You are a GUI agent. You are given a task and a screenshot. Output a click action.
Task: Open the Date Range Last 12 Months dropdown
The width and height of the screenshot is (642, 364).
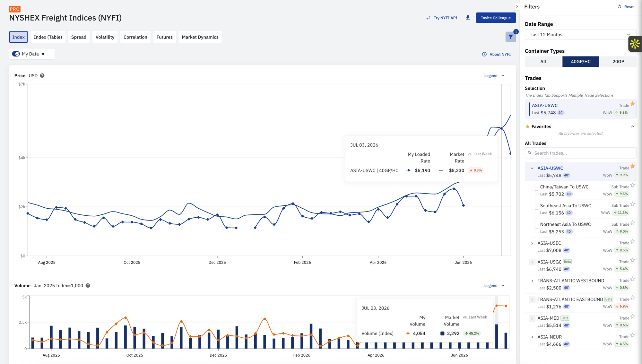click(580, 35)
